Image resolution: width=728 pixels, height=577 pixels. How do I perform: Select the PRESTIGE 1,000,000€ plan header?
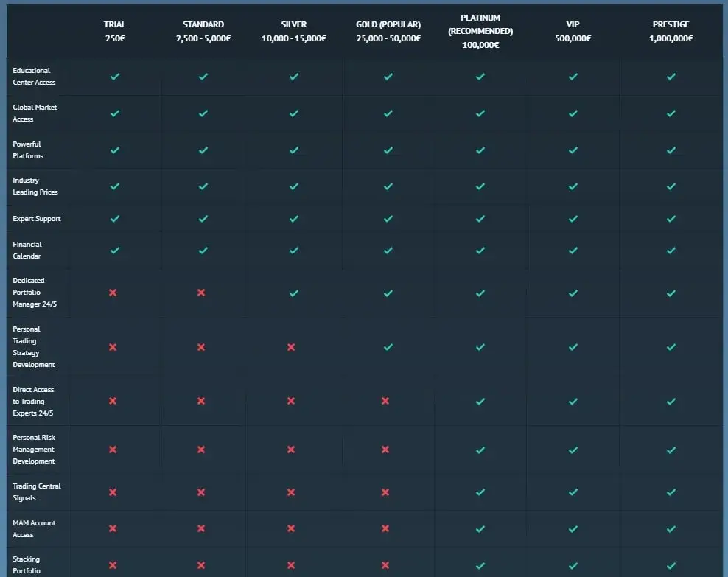pos(671,31)
